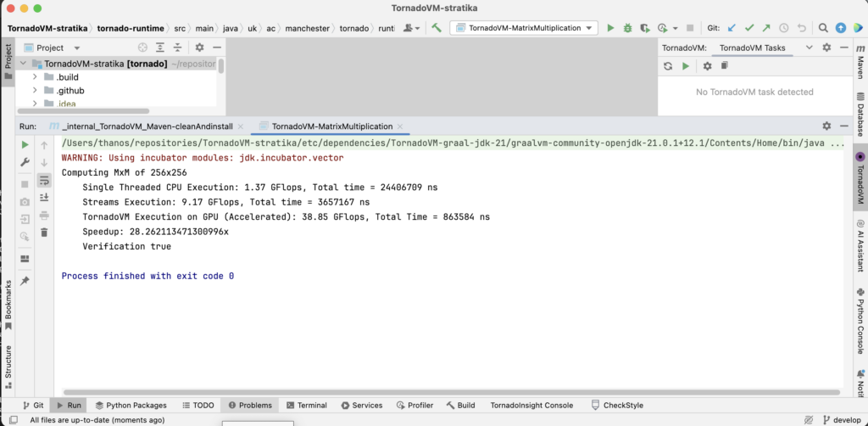Click the Git Push arrow
The width and height of the screenshot is (868, 426).
766,28
